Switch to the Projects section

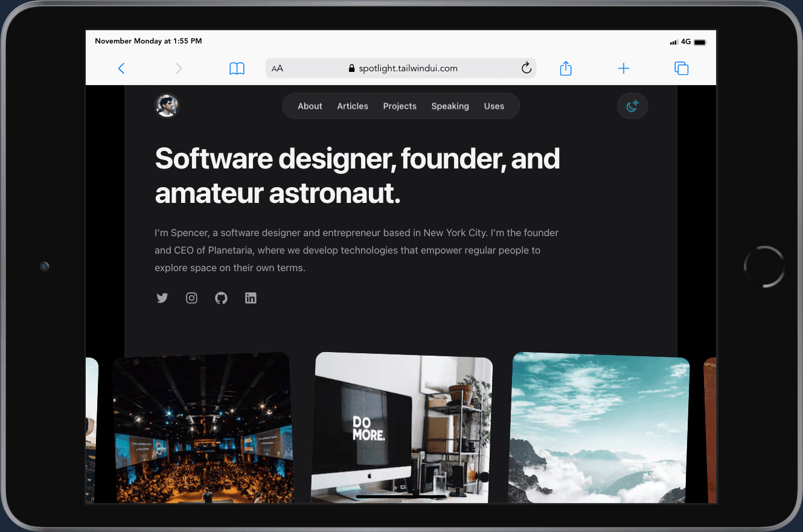click(399, 106)
